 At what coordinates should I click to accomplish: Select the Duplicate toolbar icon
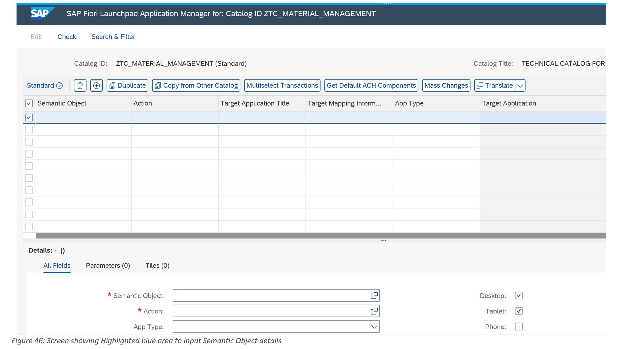(112, 85)
